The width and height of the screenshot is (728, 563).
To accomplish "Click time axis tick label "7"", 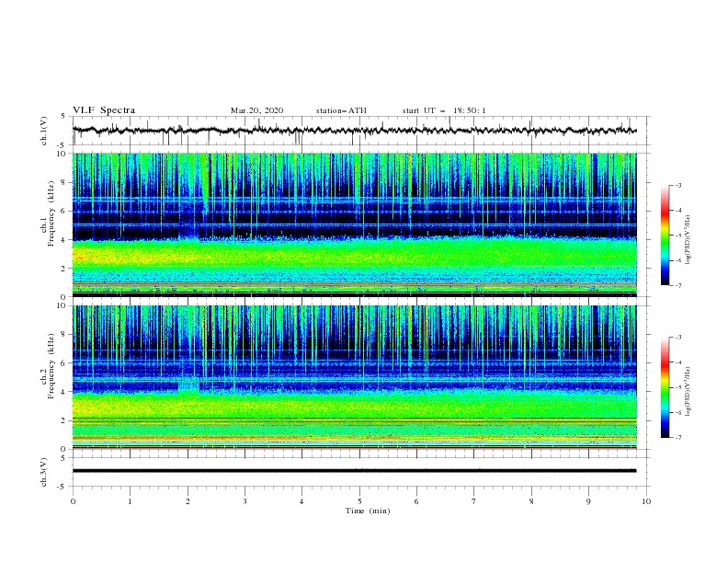I will click(474, 501).
